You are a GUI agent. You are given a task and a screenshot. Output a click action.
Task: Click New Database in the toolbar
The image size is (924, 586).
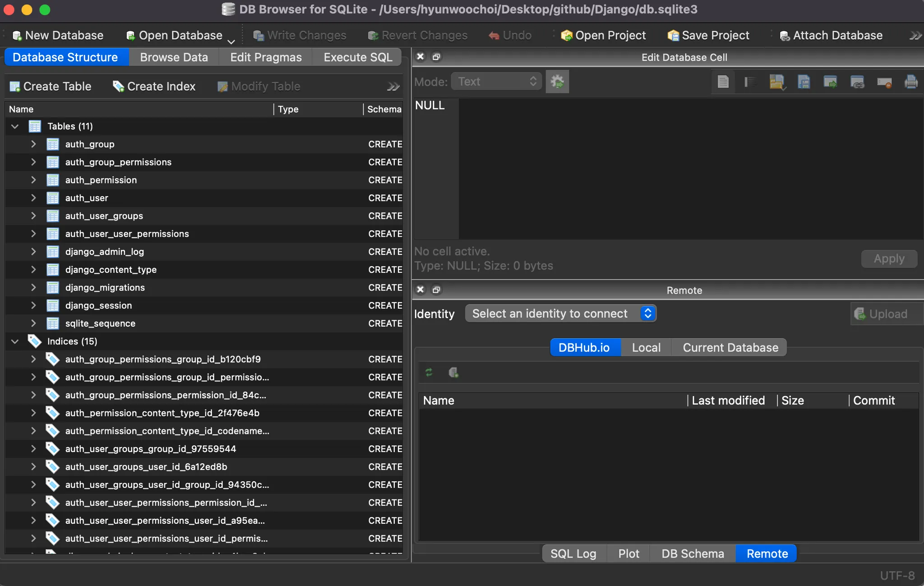pyautogui.click(x=58, y=35)
